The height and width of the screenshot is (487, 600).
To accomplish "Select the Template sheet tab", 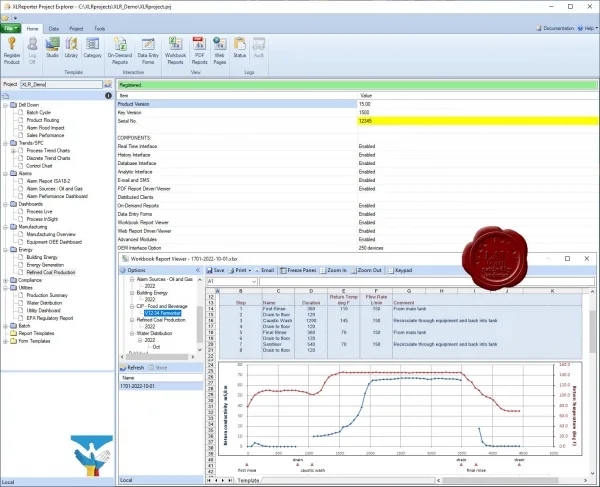I will point(248,480).
